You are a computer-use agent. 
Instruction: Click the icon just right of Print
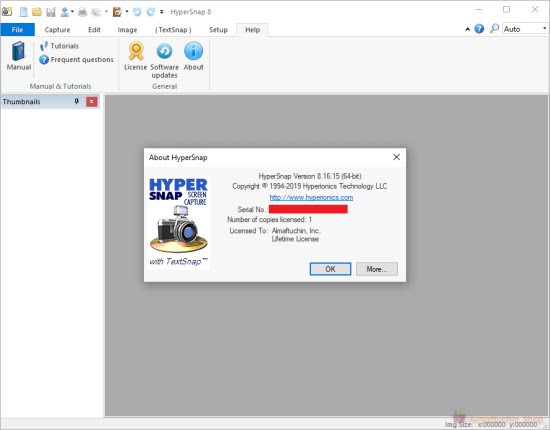click(96, 12)
